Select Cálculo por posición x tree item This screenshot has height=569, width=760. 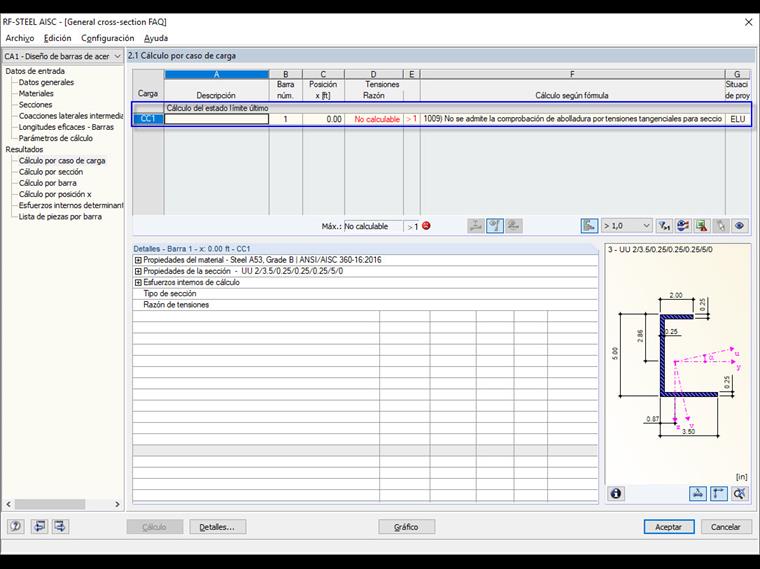click(55, 194)
